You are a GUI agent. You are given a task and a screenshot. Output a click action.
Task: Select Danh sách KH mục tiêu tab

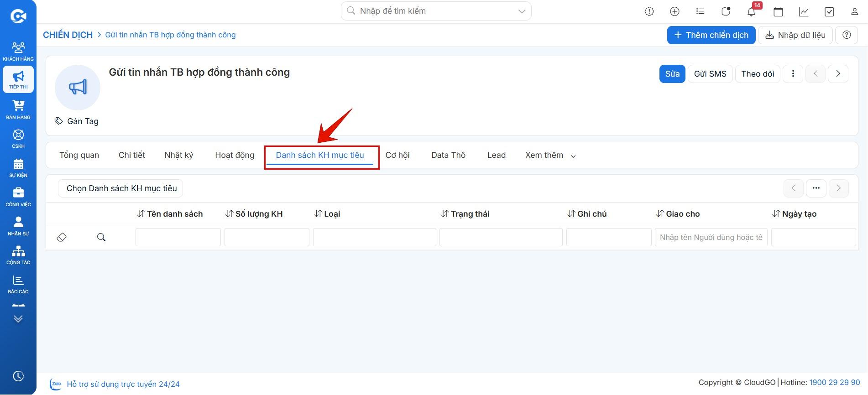point(320,155)
